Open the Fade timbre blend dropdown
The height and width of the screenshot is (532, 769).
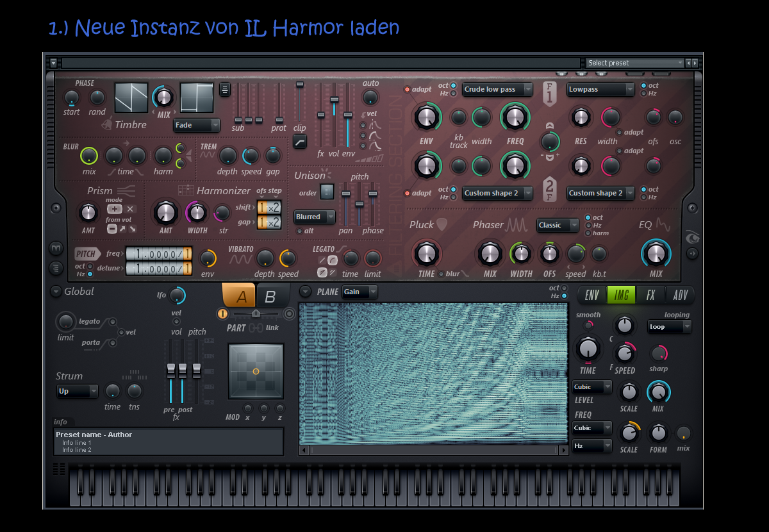pyautogui.click(x=197, y=125)
